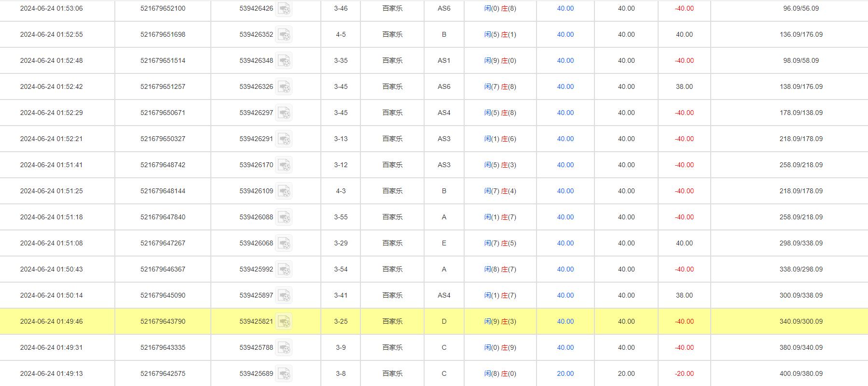Click blue 40.00 in the 01:50:14 row
This screenshot has width=868, height=386.
(x=565, y=295)
